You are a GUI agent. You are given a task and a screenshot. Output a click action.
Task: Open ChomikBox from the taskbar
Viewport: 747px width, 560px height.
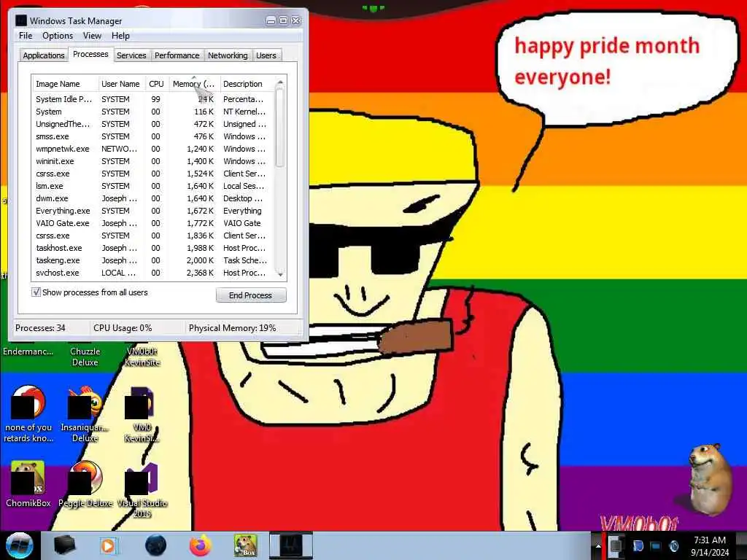pyautogui.click(x=246, y=545)
